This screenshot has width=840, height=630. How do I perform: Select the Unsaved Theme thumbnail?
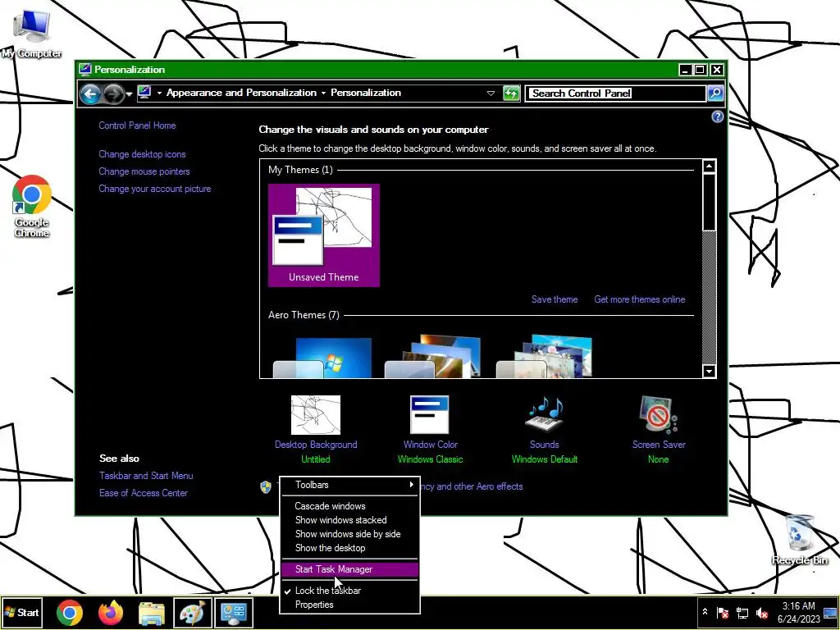[x=323, y=235]
